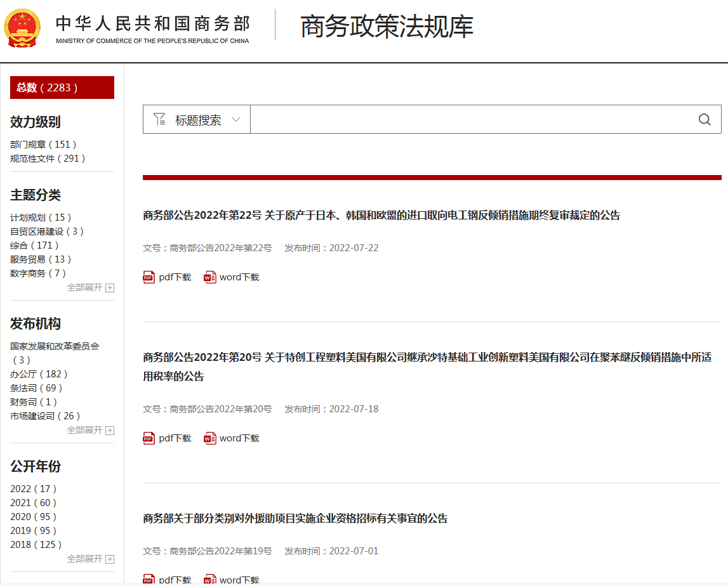
Task: Click Word icon for 2022年第22号 announcement
Action: 210,277
